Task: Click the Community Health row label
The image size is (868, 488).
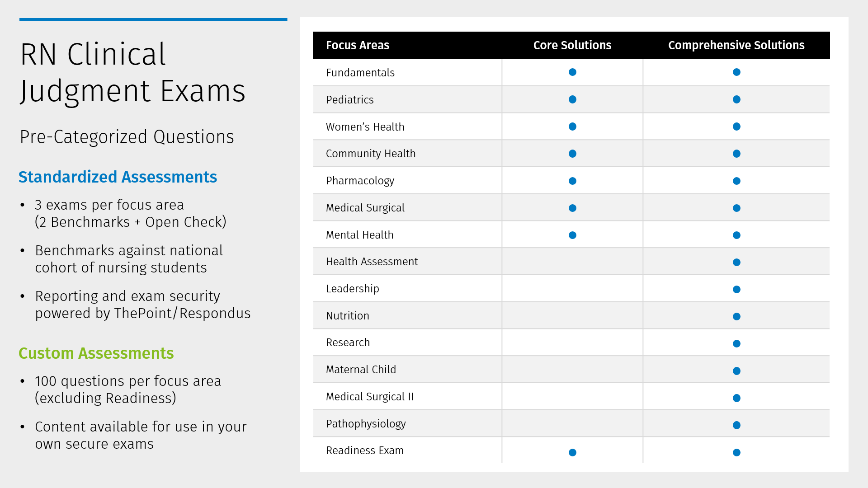Action: (371, 154)
